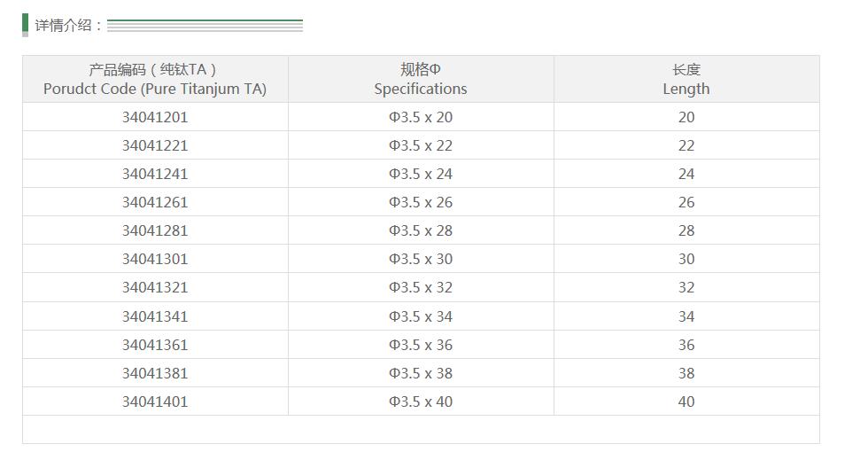Click the Length column header
868x460 pixels.
[x=686, y=79]
